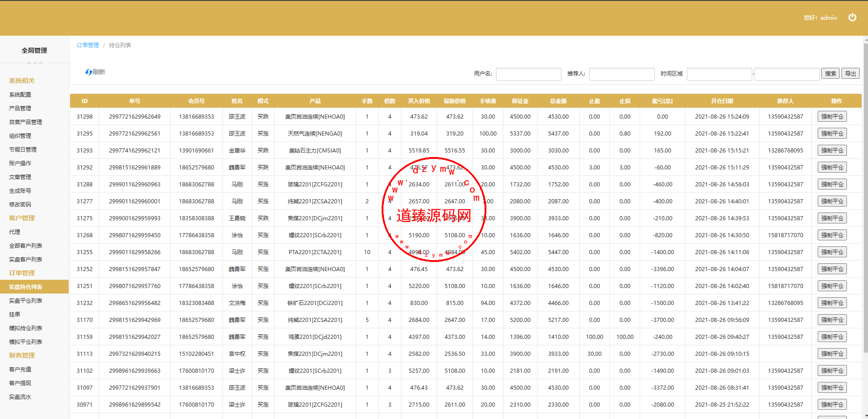Click 强制平仓 for order ID 31252
The width and height of the screenshot is (868, 419).
(x=832, y=269)
